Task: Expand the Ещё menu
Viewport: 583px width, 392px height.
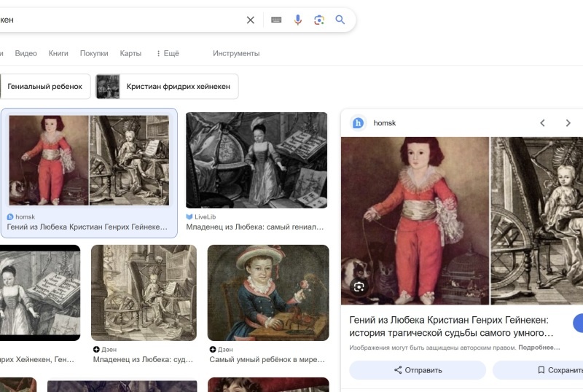Action: [168, 54]
